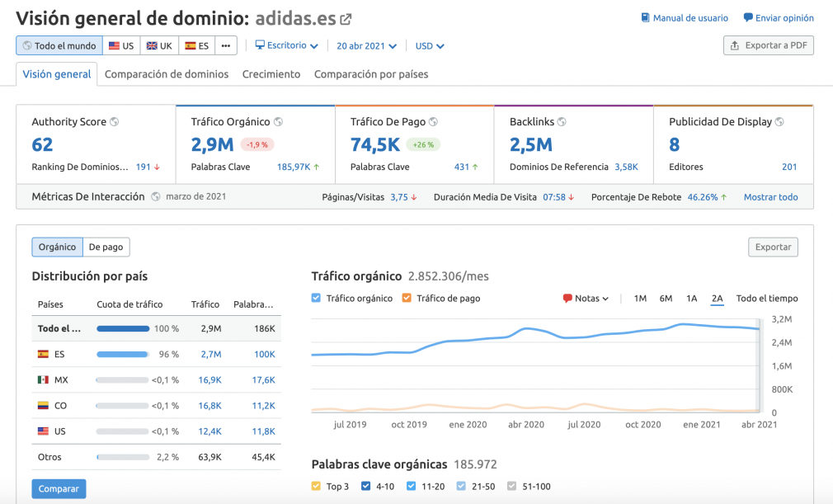Click globe info icon beside Tráfico De Pago

tap(434, 121)
